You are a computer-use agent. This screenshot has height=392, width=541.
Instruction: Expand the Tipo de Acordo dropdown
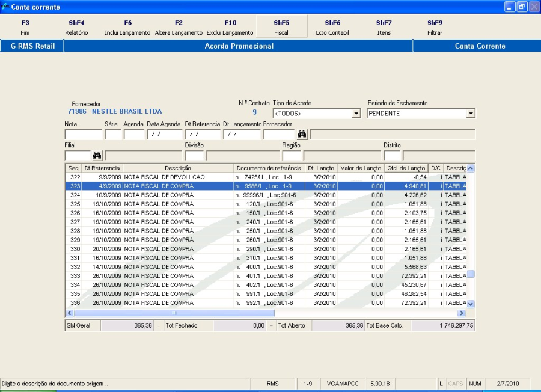[356, 114]
